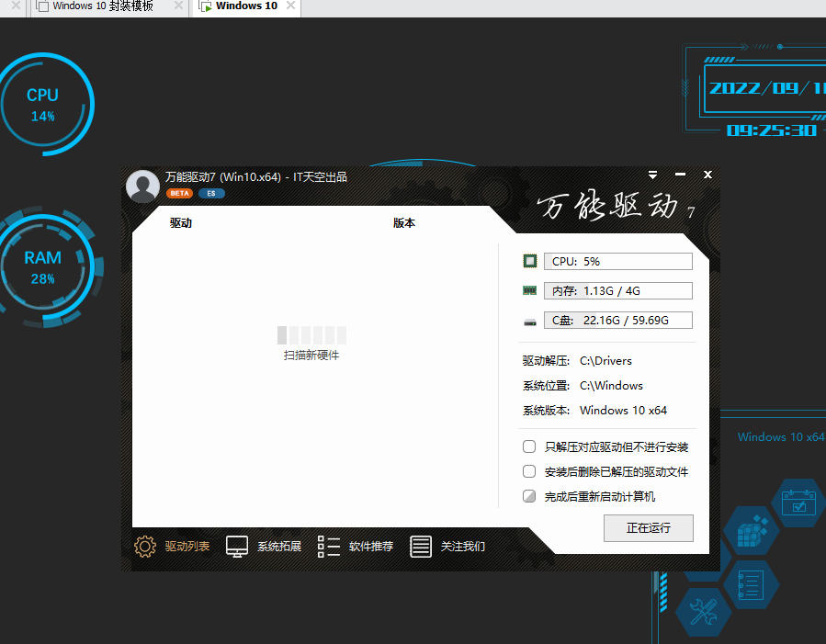Click the desktop CPU 14% gauge widget
This screenshot has width=826, height=644.
point(43,104)
